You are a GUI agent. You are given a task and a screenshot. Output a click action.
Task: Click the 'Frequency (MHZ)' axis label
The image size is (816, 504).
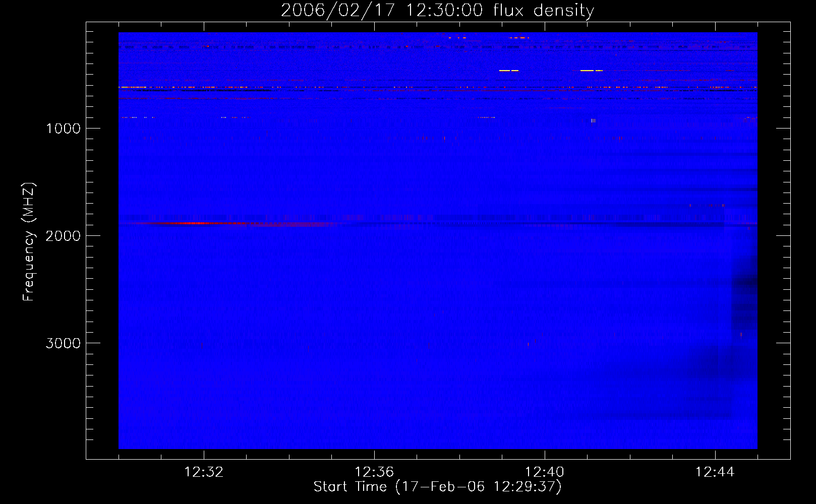click(x=29, y=242)
